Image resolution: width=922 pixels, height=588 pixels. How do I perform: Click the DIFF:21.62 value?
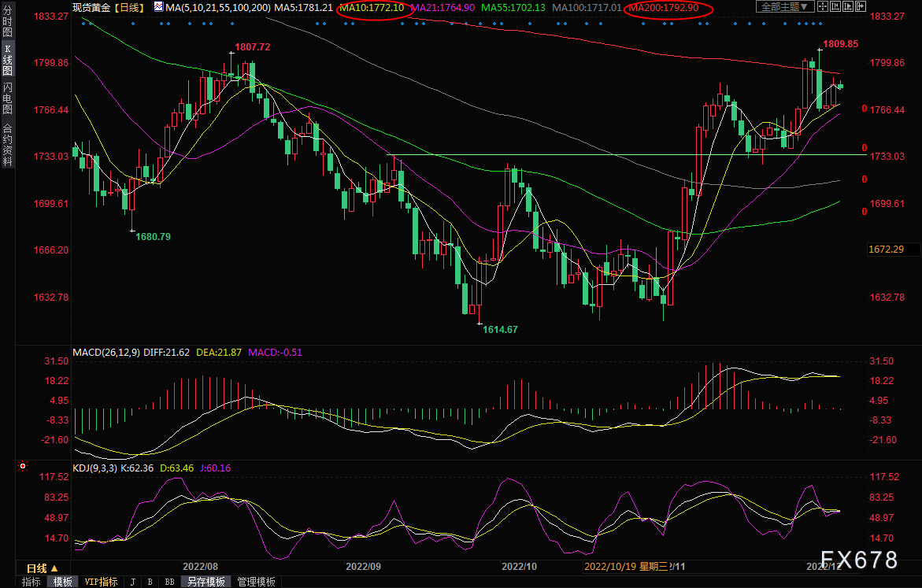(x=166, y=352)
